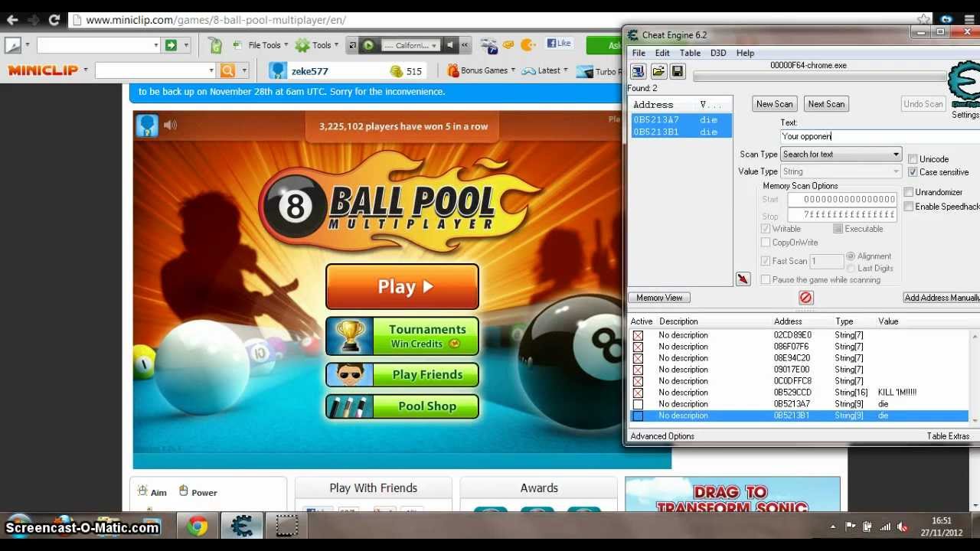Click the green recycle document toolbar icon
The width and height of the screenshot is (980, 551).
point(215,45)
